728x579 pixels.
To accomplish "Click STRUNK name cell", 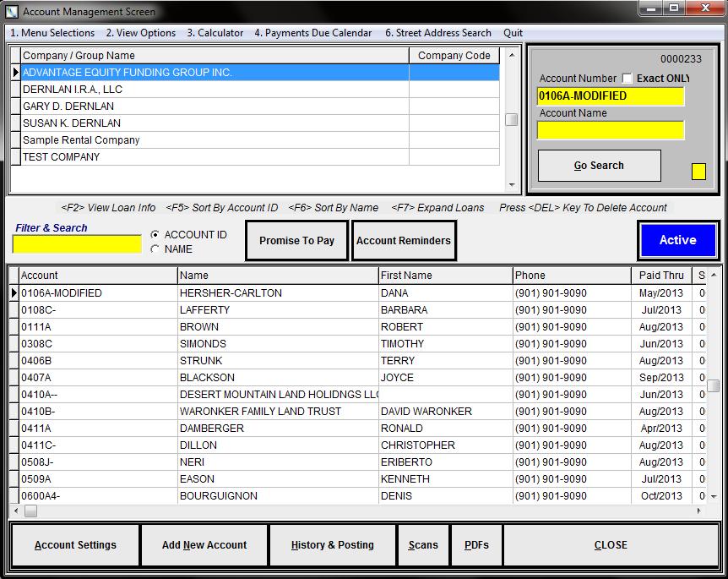I will click(278, 361).
